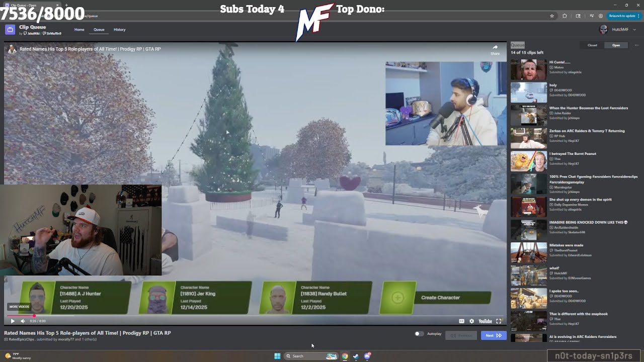Open the video player settings gear
The height and width of the screenshot is (362, 644).
click(471, 321)
